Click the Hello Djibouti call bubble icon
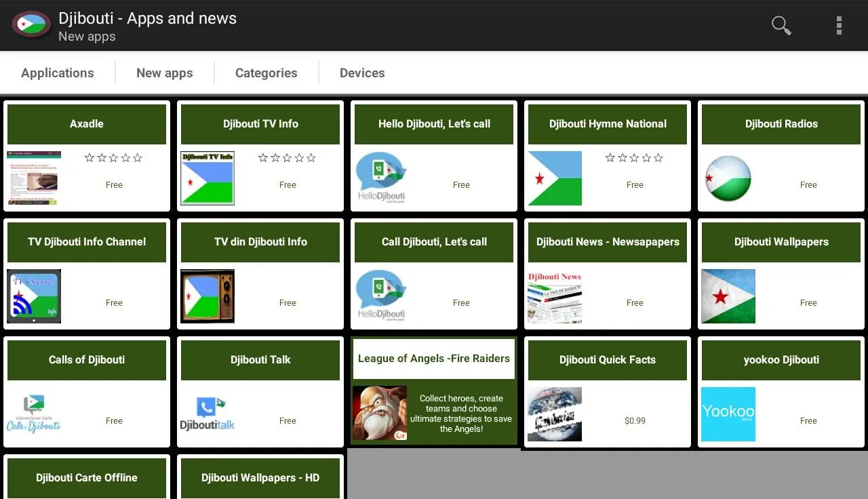868x499 pixels. (381, 178)
